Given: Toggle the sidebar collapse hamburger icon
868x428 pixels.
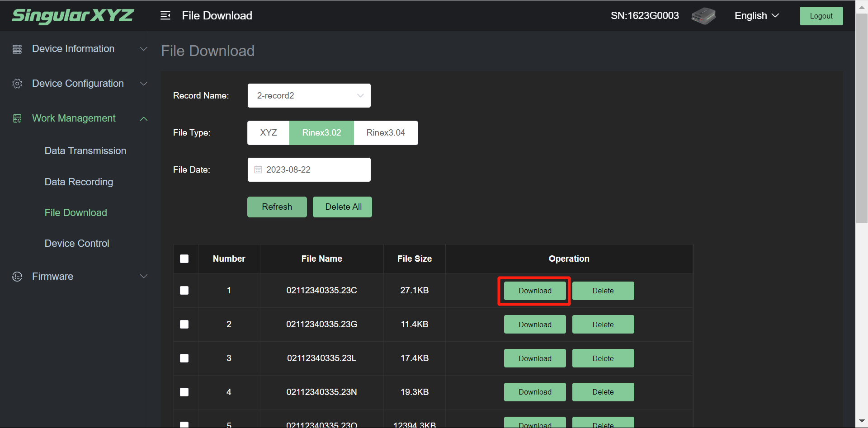Looking at the screenshot, I should [x=165, y=16].
